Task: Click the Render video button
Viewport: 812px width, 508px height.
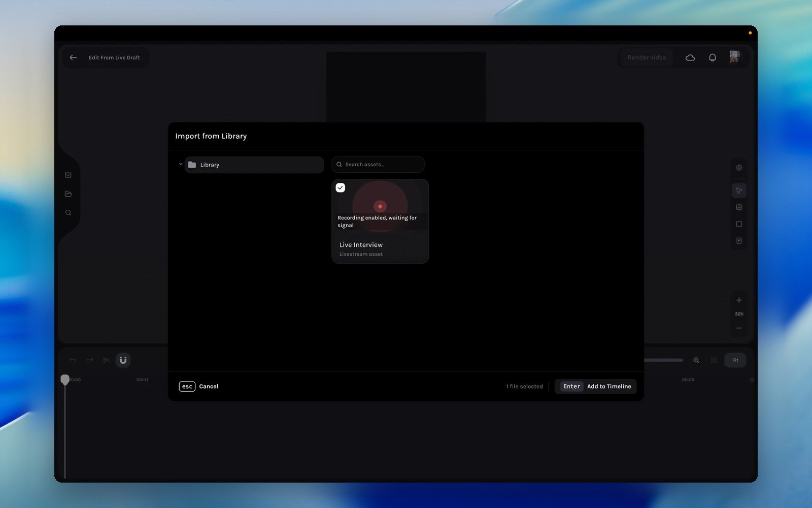Action: [647, 57]
